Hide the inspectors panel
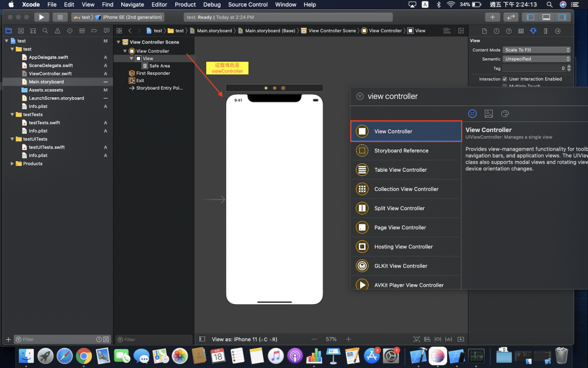This screenshot has width=588, height=368. point(562,17)
